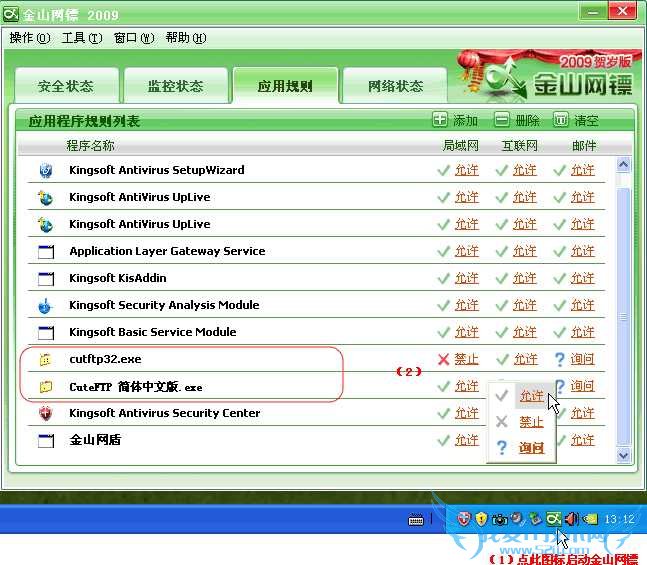Click 允许 link for Basic Service Module 互联网
The image size is (647, 565).
[525, 332]
